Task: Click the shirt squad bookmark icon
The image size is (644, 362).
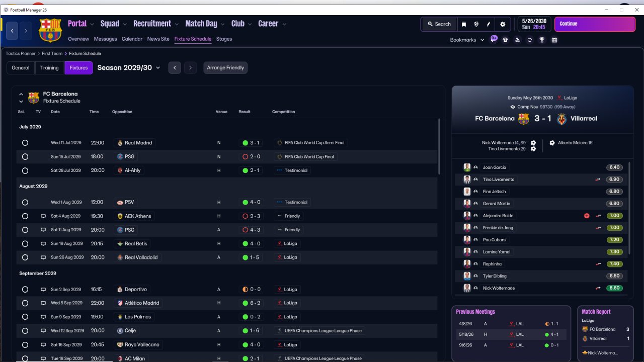Action: [x=505, y=40]
